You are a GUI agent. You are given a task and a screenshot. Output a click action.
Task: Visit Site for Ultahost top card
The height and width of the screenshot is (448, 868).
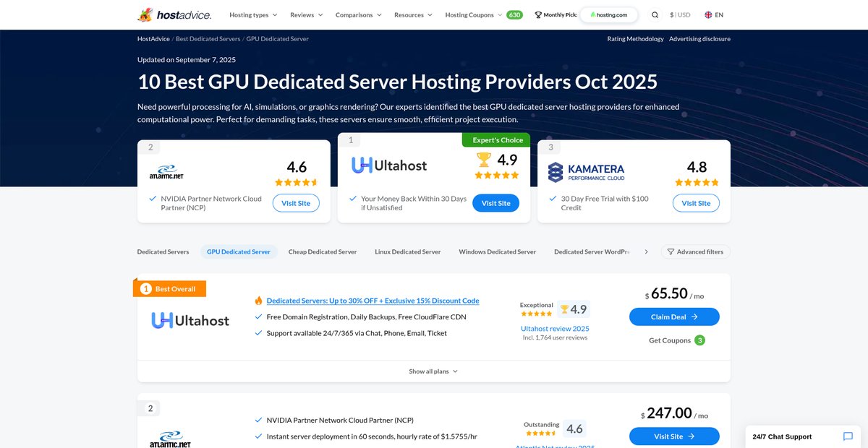(496, 203)
